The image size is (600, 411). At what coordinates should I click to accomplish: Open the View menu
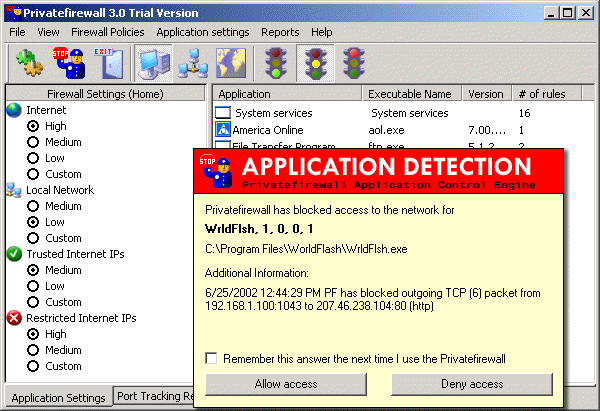point(48,32)
